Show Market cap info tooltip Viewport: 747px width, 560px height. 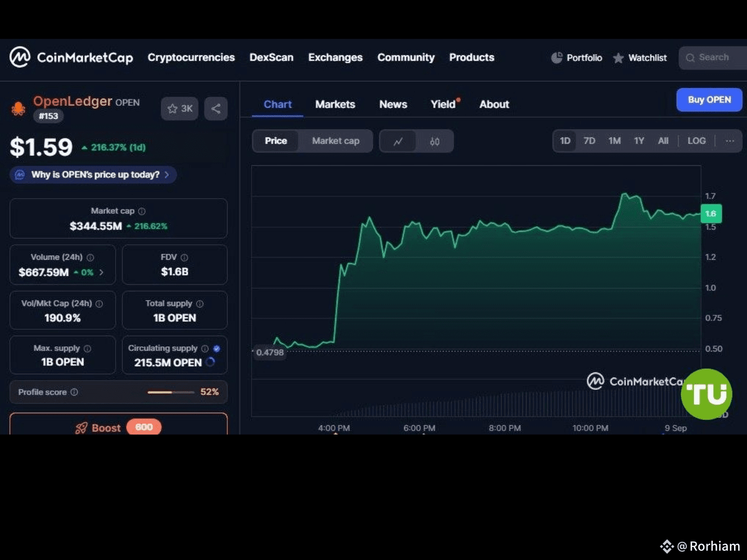(142, 211)
